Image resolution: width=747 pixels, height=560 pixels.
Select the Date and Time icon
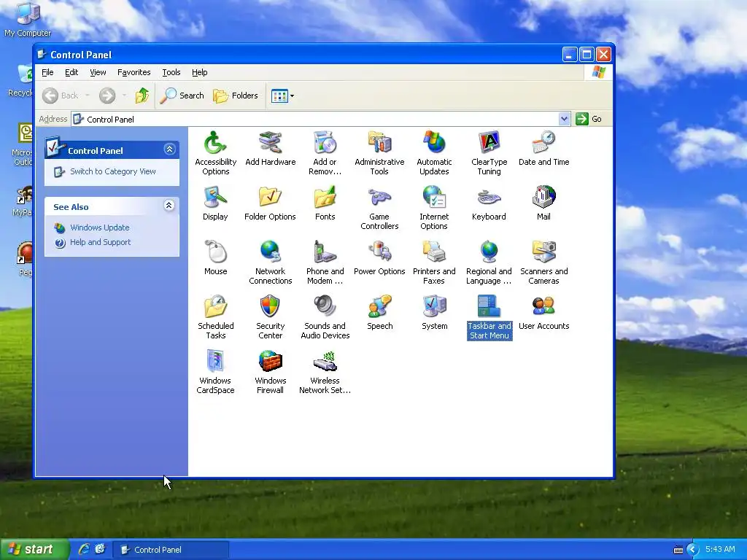coord(543,148)
